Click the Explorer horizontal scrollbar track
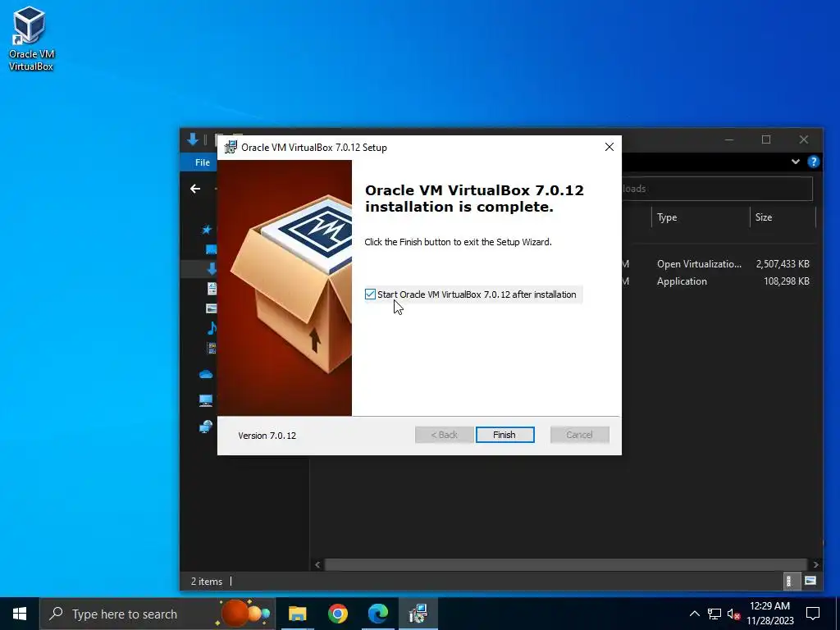The width and height of the screenshot is (840, 630). 566,564
